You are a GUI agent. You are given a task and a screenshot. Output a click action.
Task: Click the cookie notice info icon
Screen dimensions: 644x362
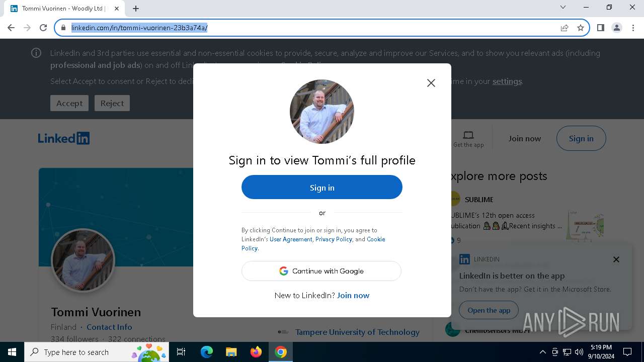36,53
